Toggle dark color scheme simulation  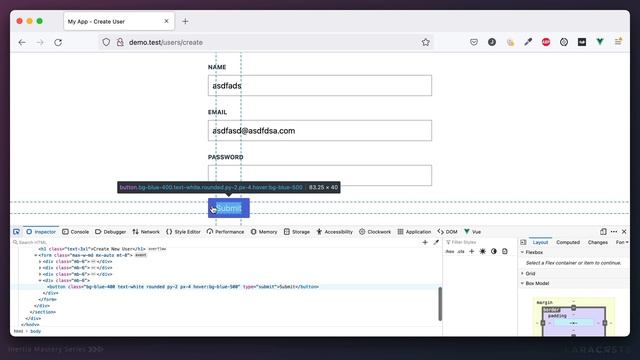point(493,251)
